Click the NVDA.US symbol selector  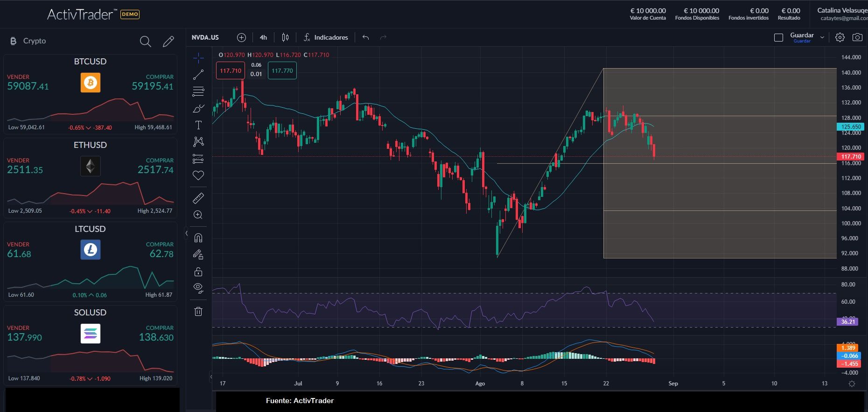point(205,37)
